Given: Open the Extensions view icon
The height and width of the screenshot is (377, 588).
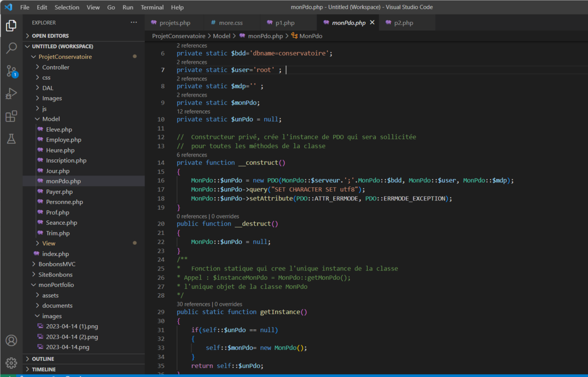Looking at the screenshot, I should pyautogui.click(x=11, y=117).
